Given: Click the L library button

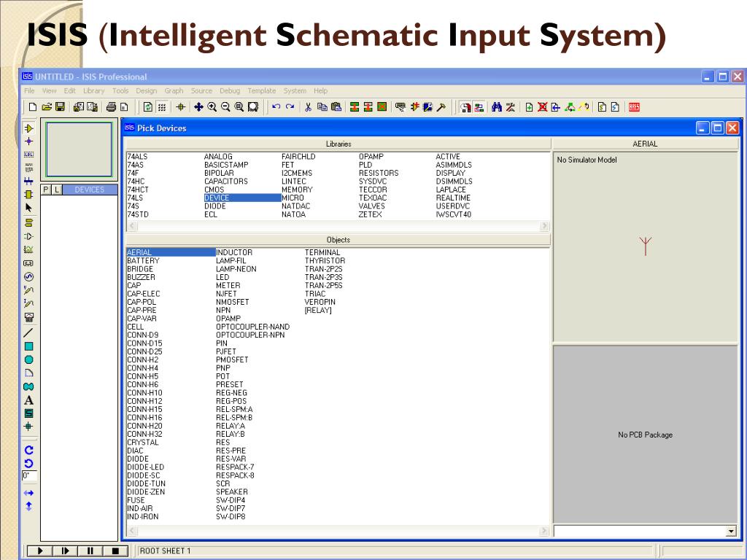Looking at the screenshot, I should click(57, 190).
